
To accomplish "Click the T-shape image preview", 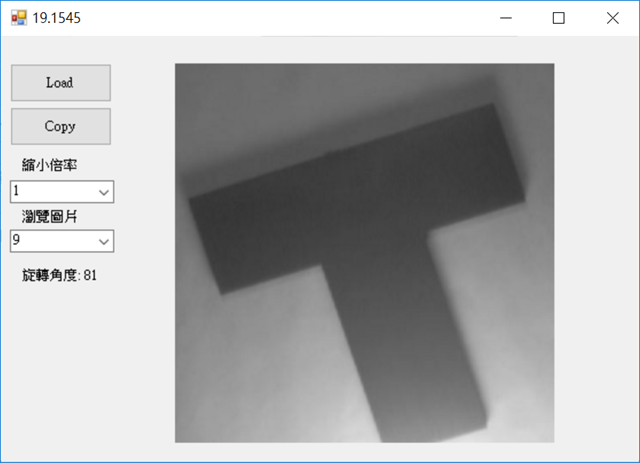I will tap(364, 253).
